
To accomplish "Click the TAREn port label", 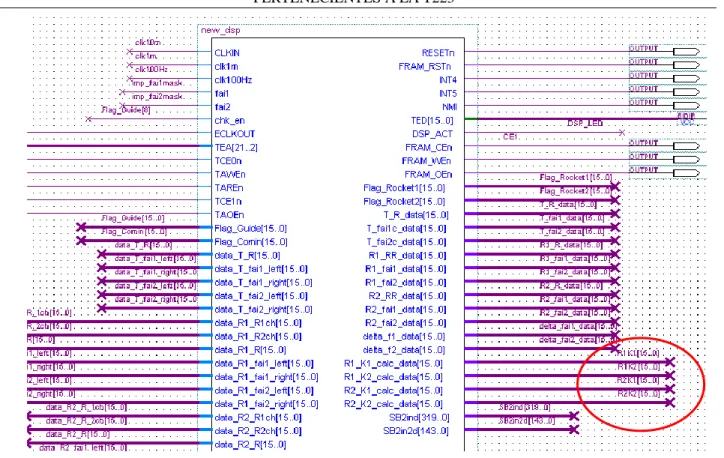I will click(229, 188).
